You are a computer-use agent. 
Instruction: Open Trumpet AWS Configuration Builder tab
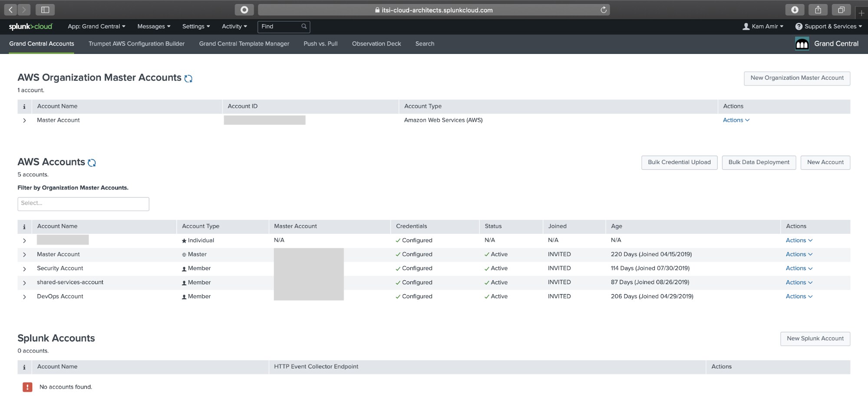136,44
